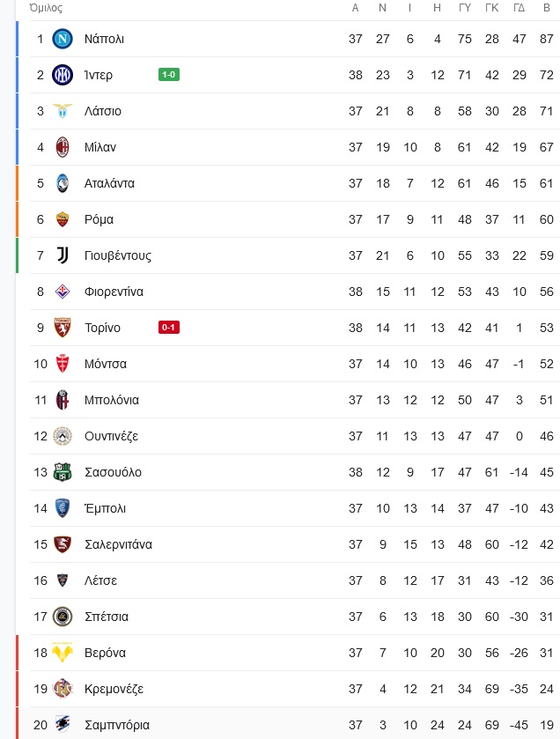Select the Inter team logo

[63, 75]
